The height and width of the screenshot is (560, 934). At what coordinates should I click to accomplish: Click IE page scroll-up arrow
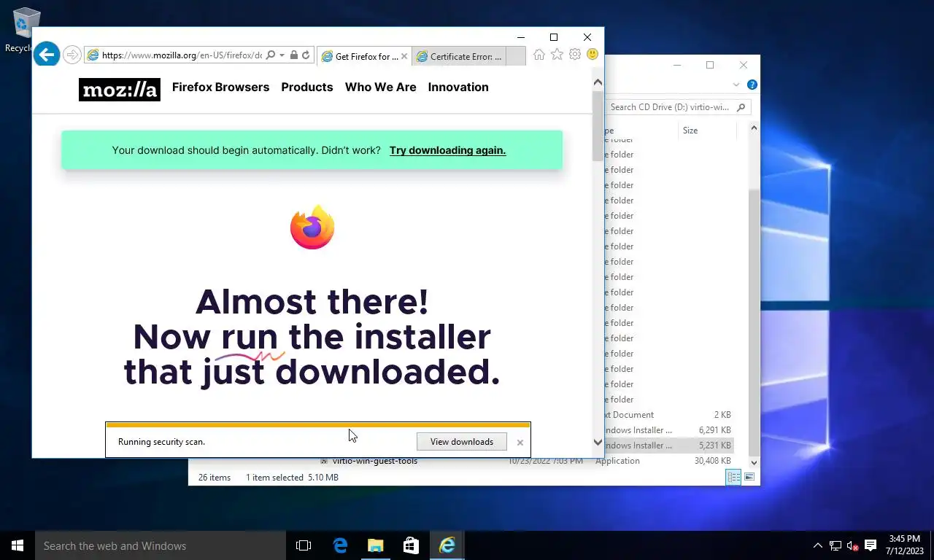click(x=598, y=82)
